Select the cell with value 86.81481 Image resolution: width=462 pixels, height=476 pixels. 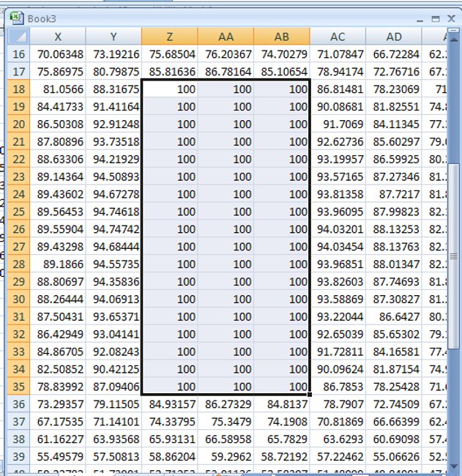click(x=338, y=89)
